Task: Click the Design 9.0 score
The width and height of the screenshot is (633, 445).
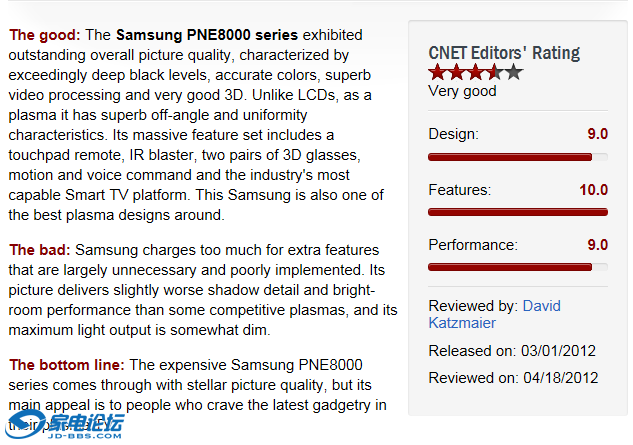Action: [x=597, y=134]
